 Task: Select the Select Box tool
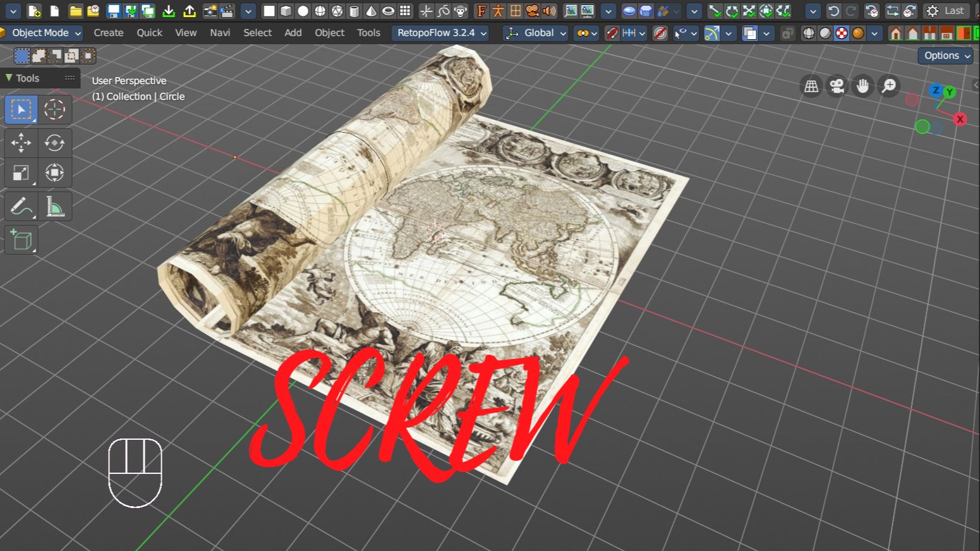point(21,109)
